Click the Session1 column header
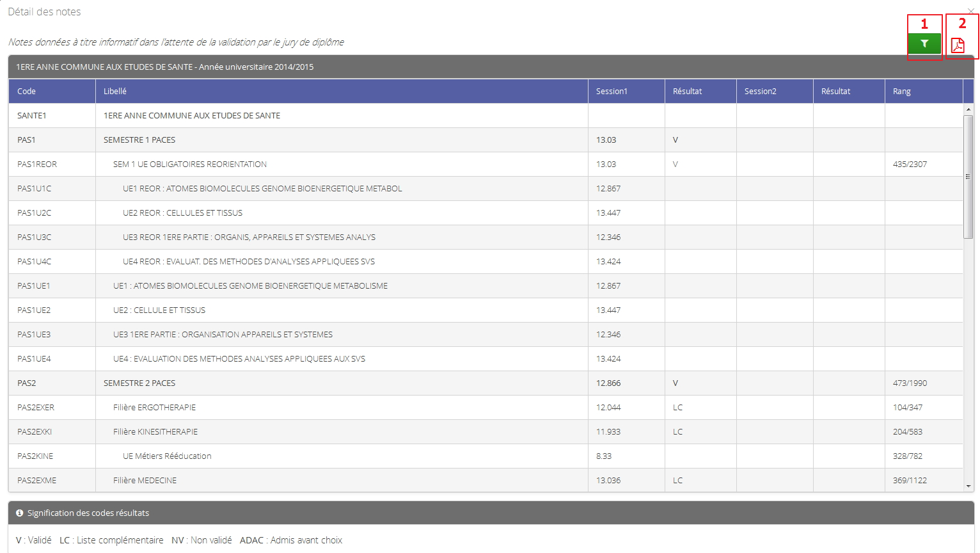The height and width of the screenshot is (553, 980). (x=612, y=92)
